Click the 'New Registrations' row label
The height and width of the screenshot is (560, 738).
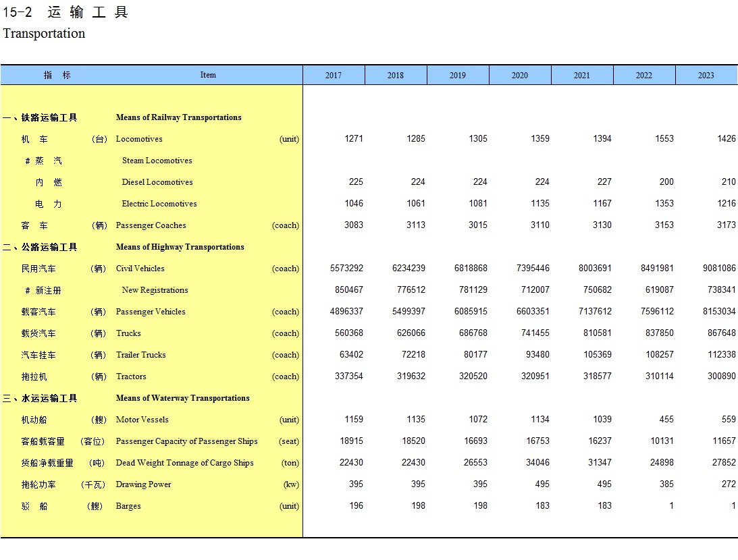(155, 291)
